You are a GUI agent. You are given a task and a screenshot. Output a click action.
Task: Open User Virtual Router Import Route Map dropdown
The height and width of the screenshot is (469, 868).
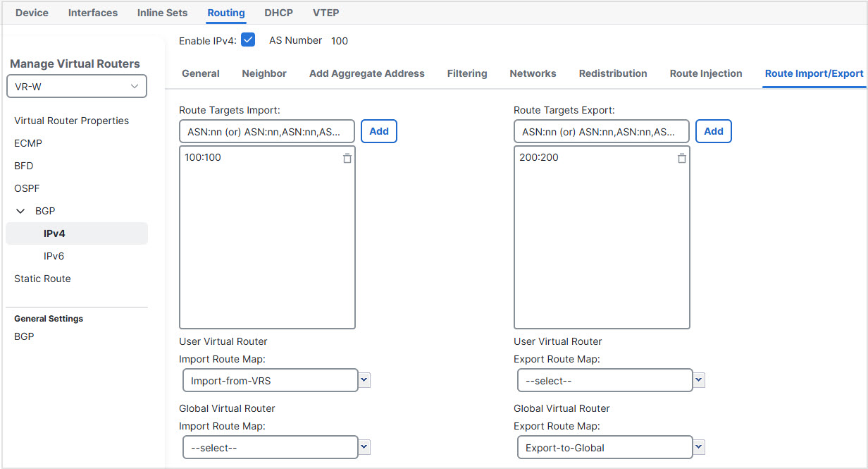point(364,381)
